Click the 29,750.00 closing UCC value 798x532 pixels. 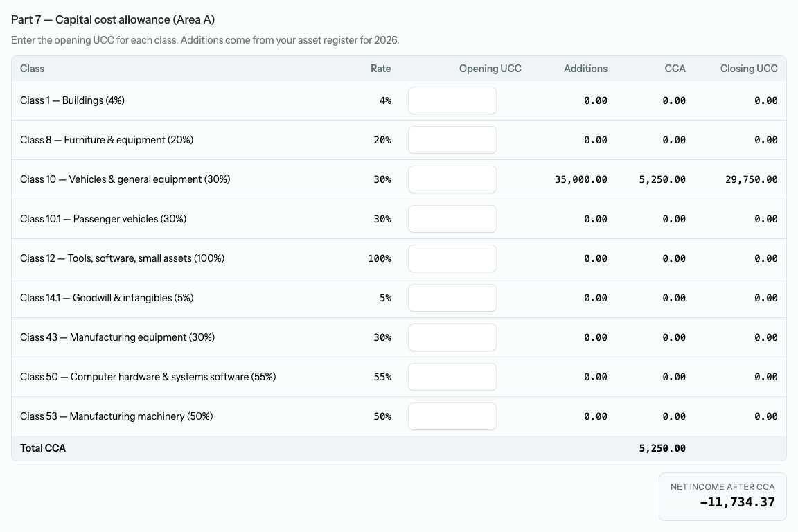pos(751,179)
